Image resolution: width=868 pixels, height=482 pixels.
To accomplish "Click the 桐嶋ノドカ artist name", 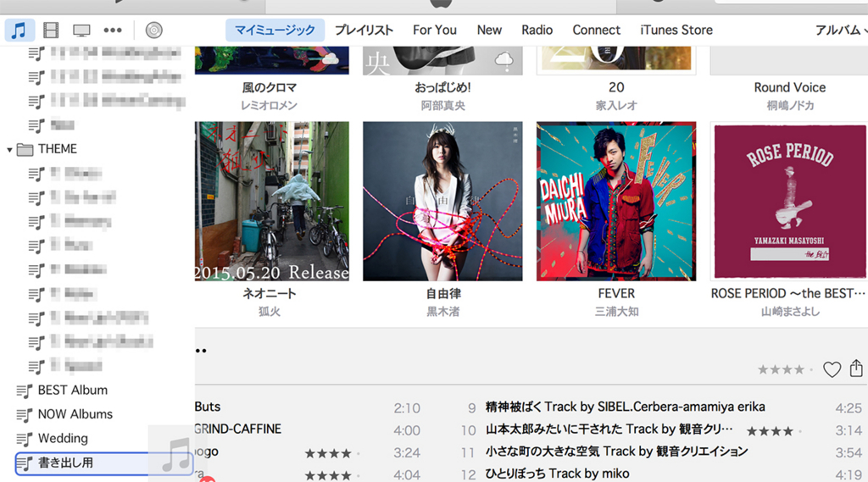I will click(790, 106).
